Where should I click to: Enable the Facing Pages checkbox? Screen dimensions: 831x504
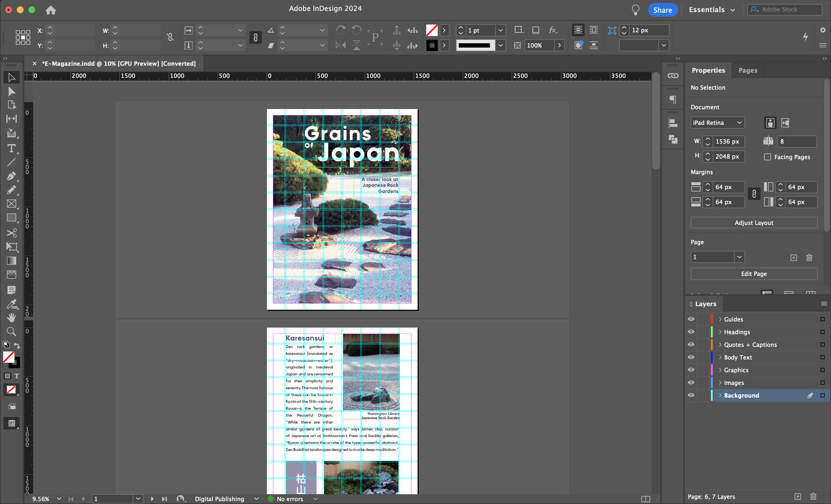pos(767,157)
